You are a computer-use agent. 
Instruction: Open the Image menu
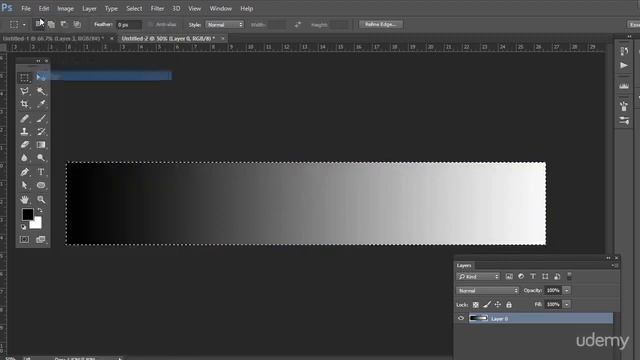65,9
